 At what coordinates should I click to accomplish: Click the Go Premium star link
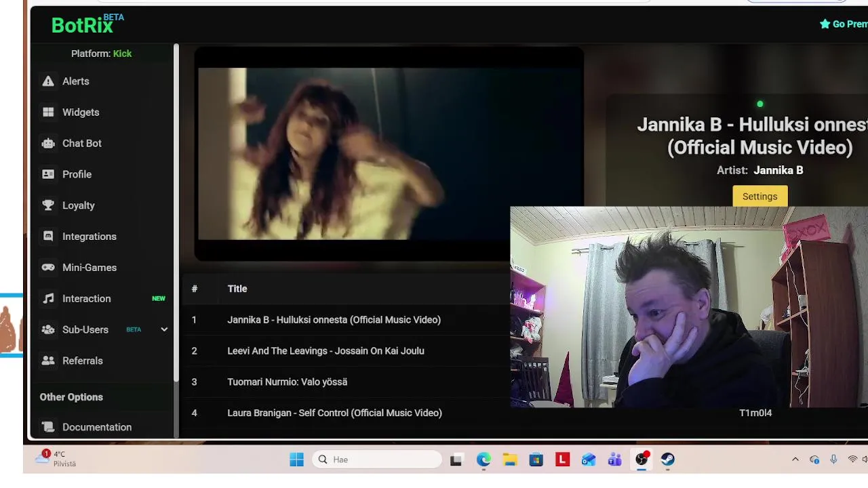point(844,24)
